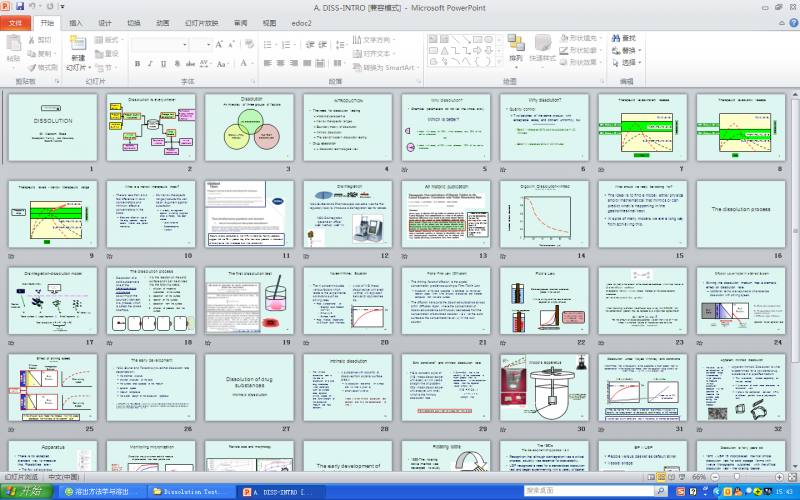Click Fit slide to window icon
The image size is (800, 500).
coord(792,478)
